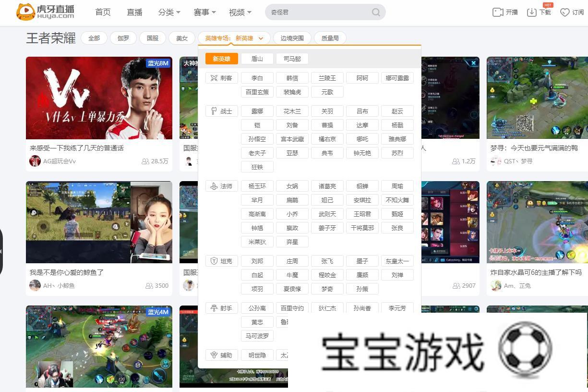The width and height of the screenshot is (588, 392).
Task: Pick the 不知火舞 hero button
Action: (397, 200)
